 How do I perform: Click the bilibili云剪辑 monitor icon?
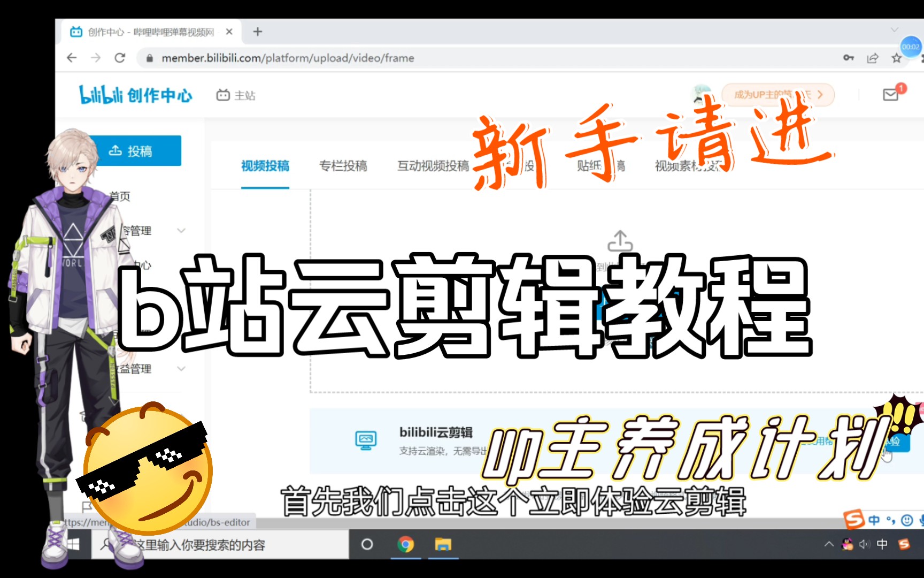(366, 440)
